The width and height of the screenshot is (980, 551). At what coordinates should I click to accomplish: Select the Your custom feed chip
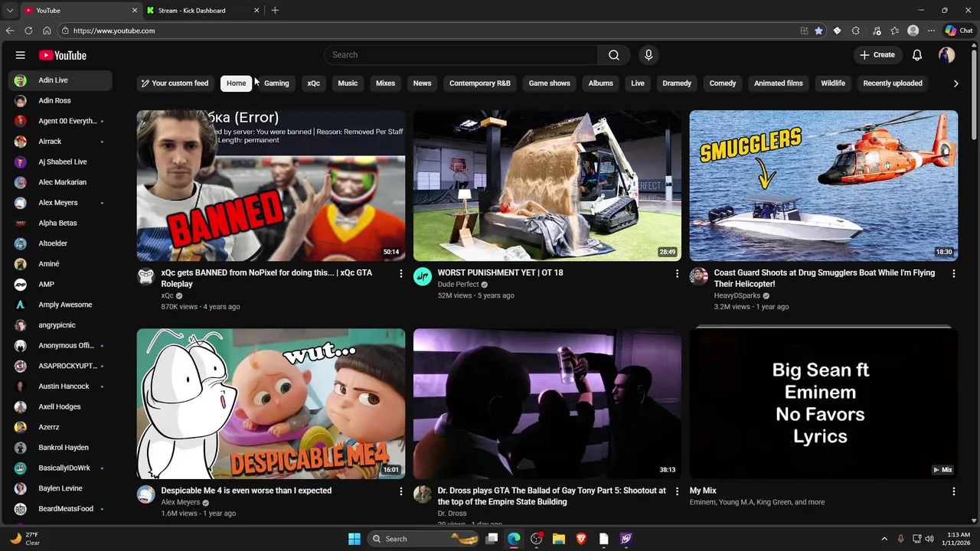(x=174, y=83)
